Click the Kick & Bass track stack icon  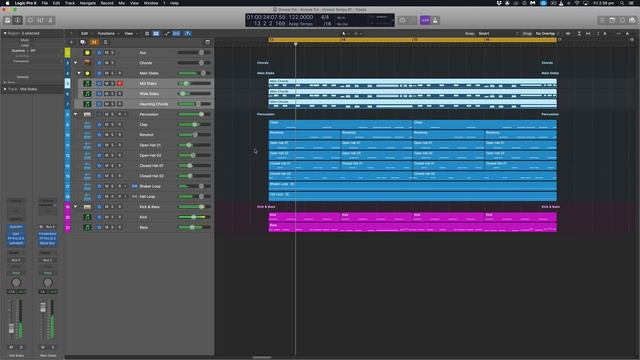(87, 207)
